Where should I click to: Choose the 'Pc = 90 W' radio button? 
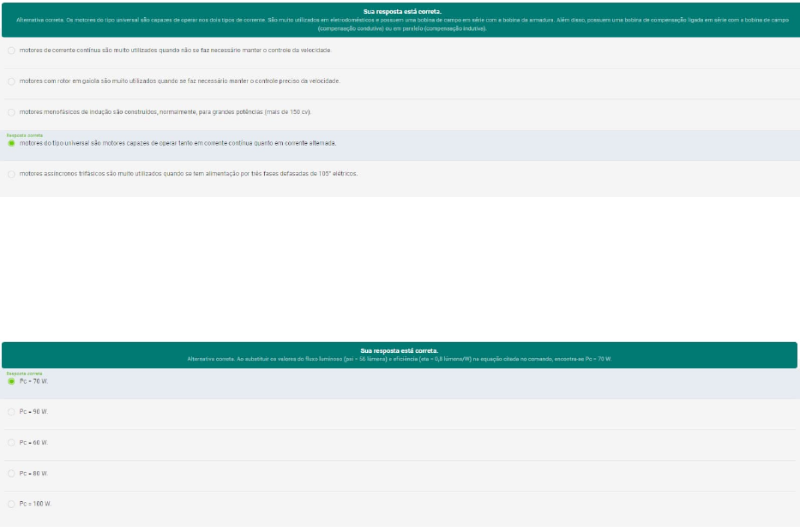[11, 412]
